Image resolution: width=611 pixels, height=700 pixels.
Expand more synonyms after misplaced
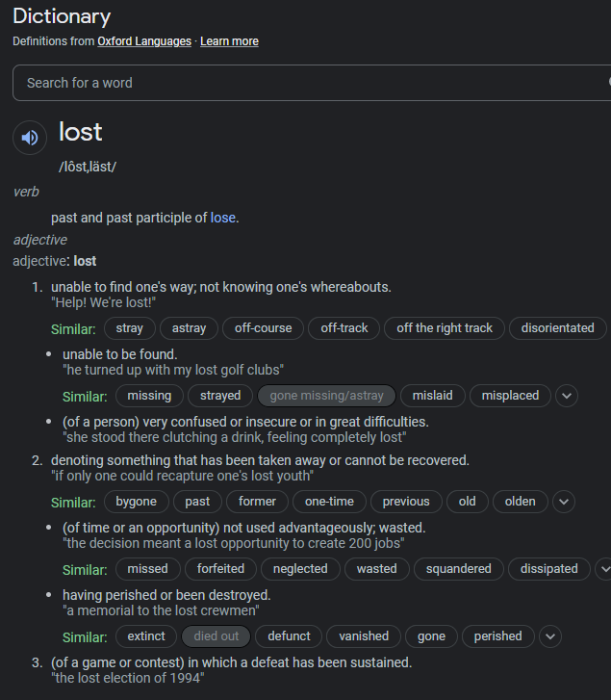coord(567,396)
